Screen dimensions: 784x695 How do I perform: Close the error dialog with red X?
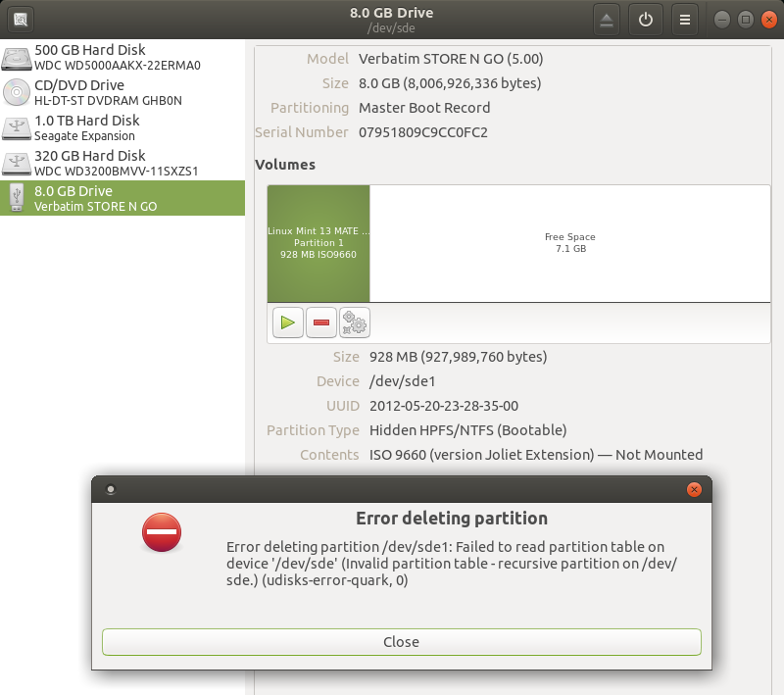694,489
